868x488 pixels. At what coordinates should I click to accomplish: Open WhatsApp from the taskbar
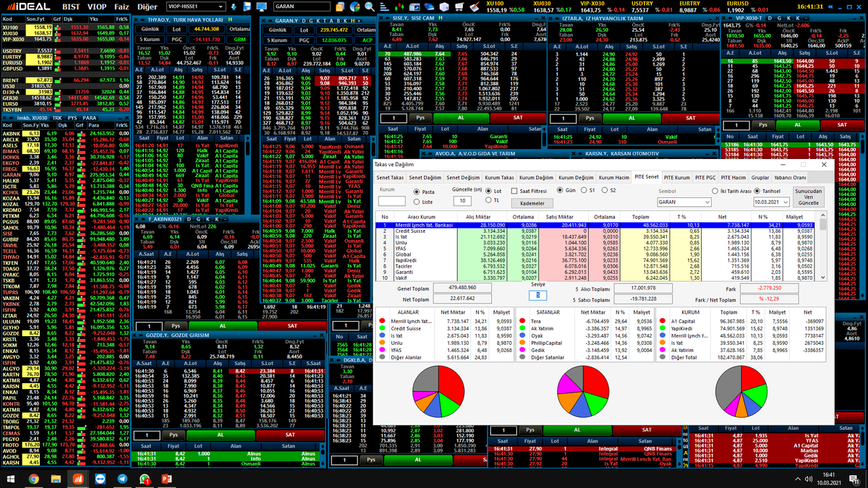pyautogui.click(x=144, y=479)
